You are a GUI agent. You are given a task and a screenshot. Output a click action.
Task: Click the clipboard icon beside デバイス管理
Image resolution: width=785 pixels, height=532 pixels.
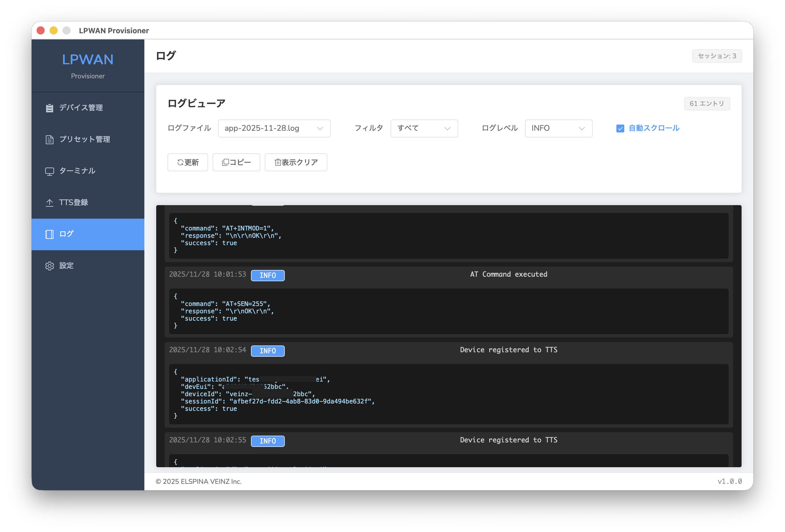(x=49, y=108)
